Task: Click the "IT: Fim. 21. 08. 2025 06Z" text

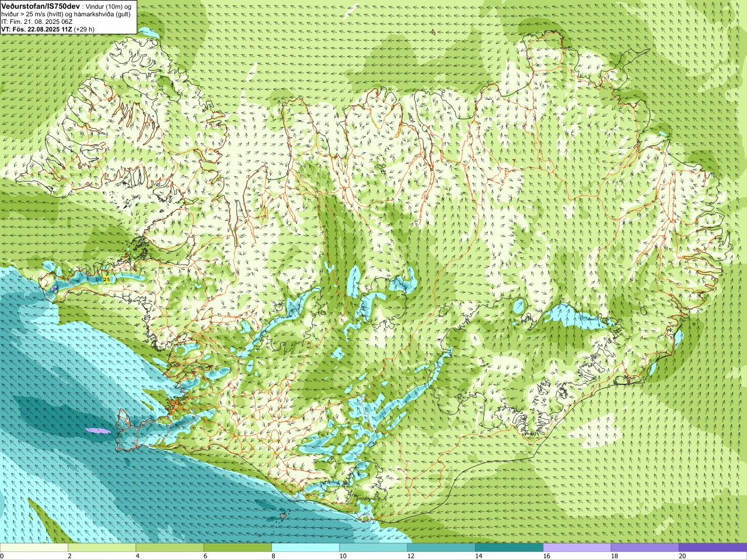Action: point(37,22)
